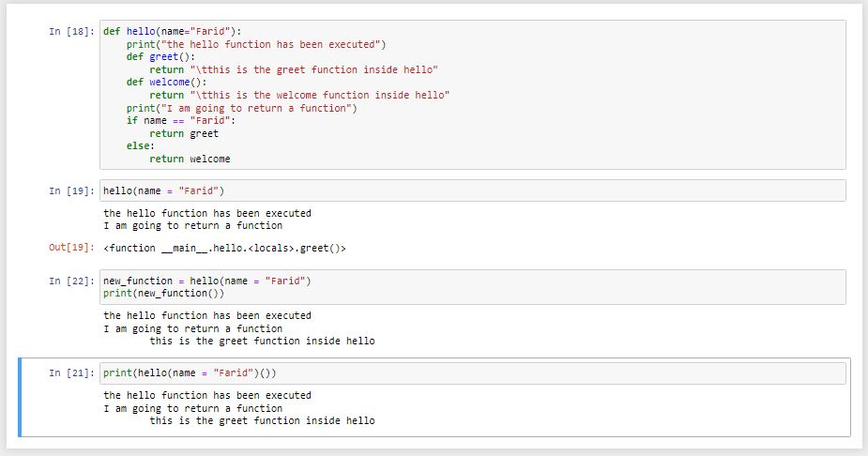Click the In [19] prompt label

(71, 190)
